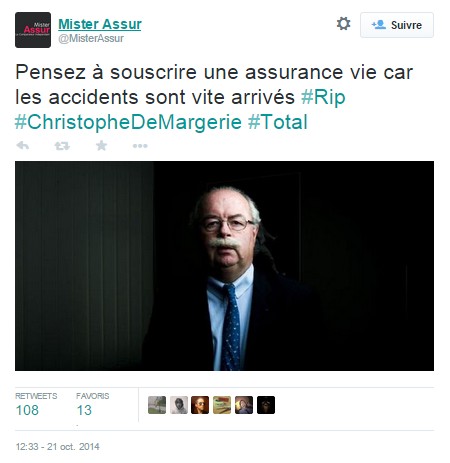Open the last dark retweeter avatar
This screenshot has height=463, width=450.
266,405
